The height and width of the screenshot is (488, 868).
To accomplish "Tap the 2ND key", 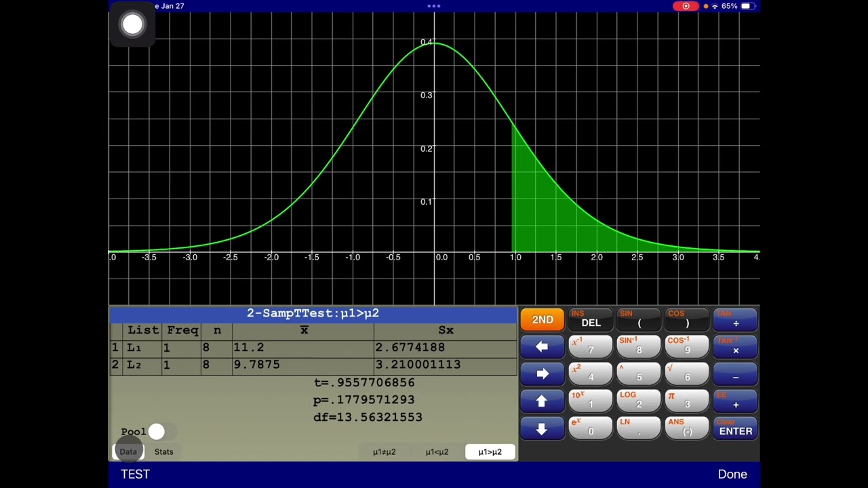I will pos(542,319).
